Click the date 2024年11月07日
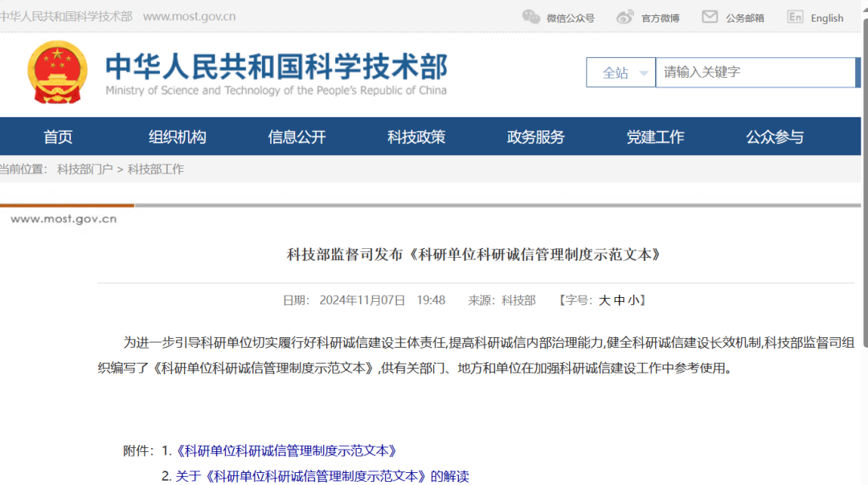This screenshot has width=868, height=485. [362, 300]
